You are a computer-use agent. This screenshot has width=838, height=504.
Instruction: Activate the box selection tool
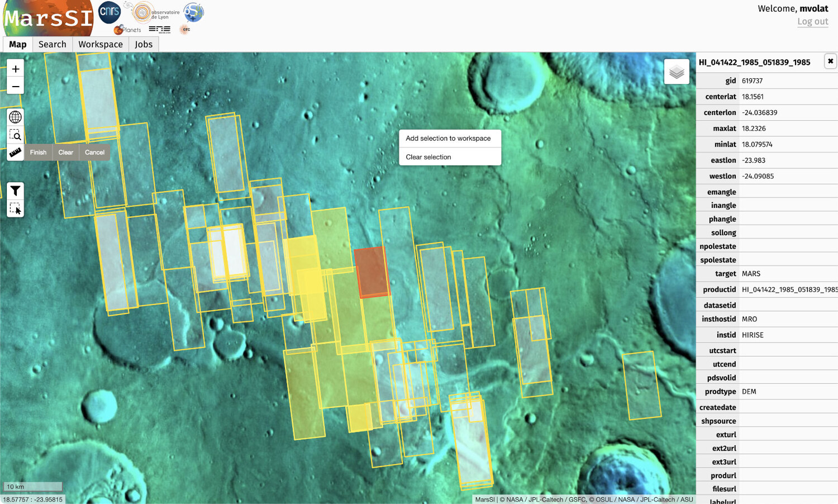(x=16, y=208)
